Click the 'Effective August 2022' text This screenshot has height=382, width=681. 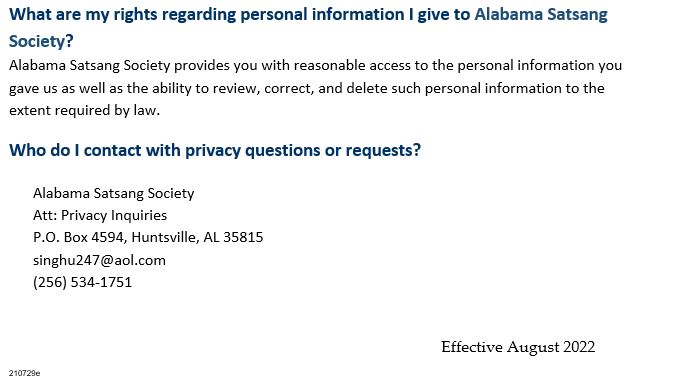[x=518, y=347]
